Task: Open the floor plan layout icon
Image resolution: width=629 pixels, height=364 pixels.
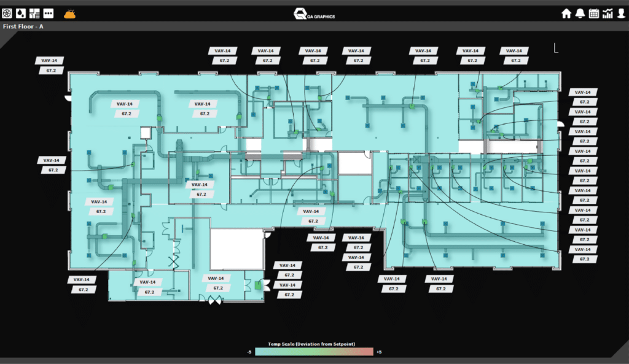Action: pyautogui.click(x=34, y=14)
